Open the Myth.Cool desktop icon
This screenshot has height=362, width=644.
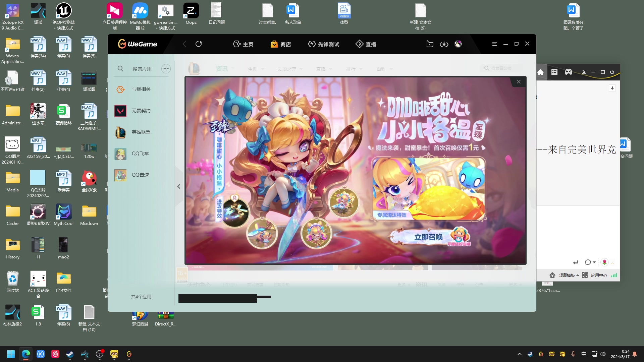click(63, 215)
